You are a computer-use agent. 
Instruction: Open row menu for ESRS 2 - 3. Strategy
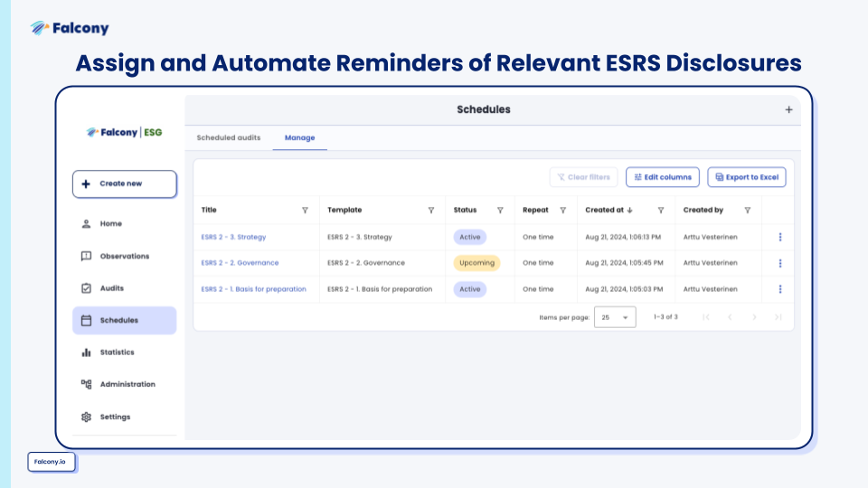pos(780,237)
